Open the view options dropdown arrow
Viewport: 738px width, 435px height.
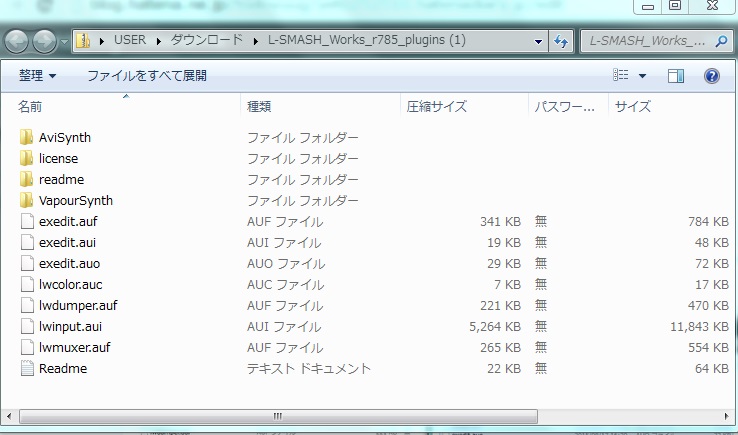pos(642,76)
